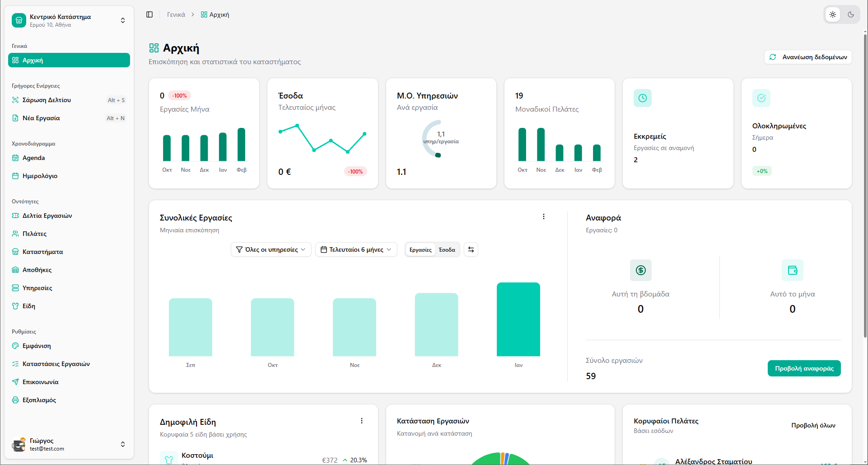Click the Εξοπλισμός printer icon

point(15,400)
